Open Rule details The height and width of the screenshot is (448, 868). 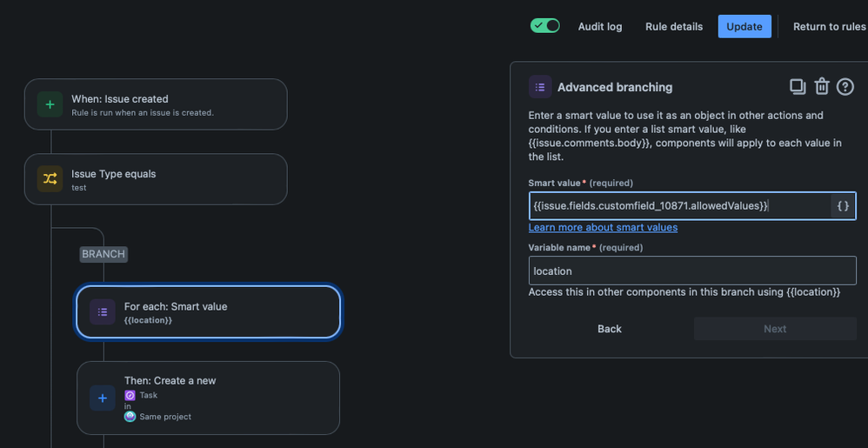674,27
